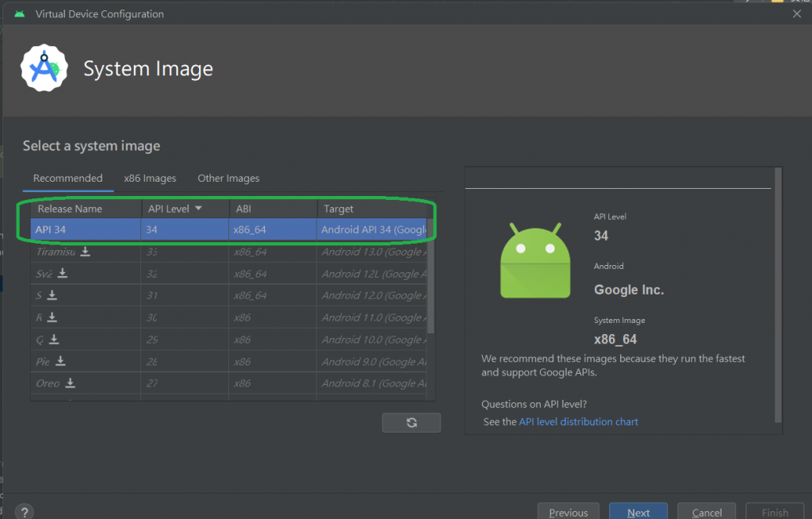The height and width of the screenshot is (519, 812).
Task: Select the Android 8.1 target cell
Action: pos(372,383)
